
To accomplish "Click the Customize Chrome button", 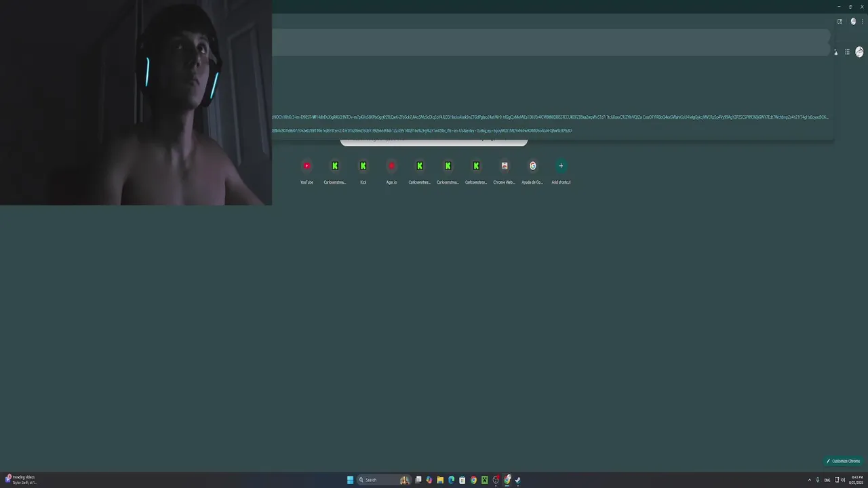I will click(843, 461).
